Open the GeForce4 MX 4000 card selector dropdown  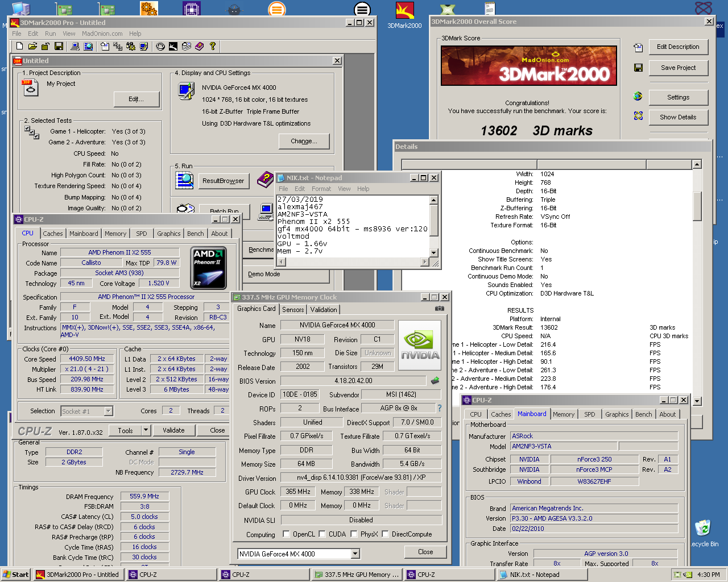pyautogui.click(x=355, y=554)
